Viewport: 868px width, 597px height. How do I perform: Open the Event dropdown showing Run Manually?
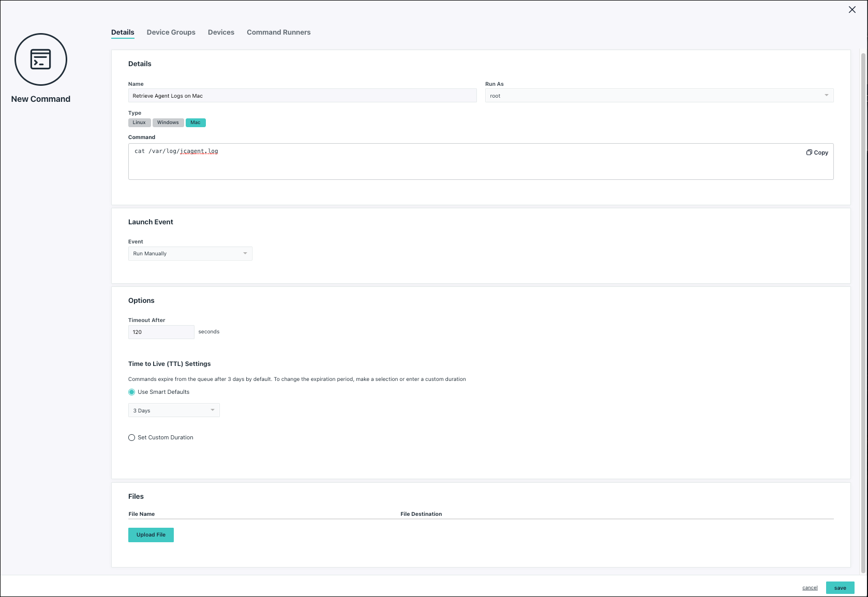(x=190, y=253)
